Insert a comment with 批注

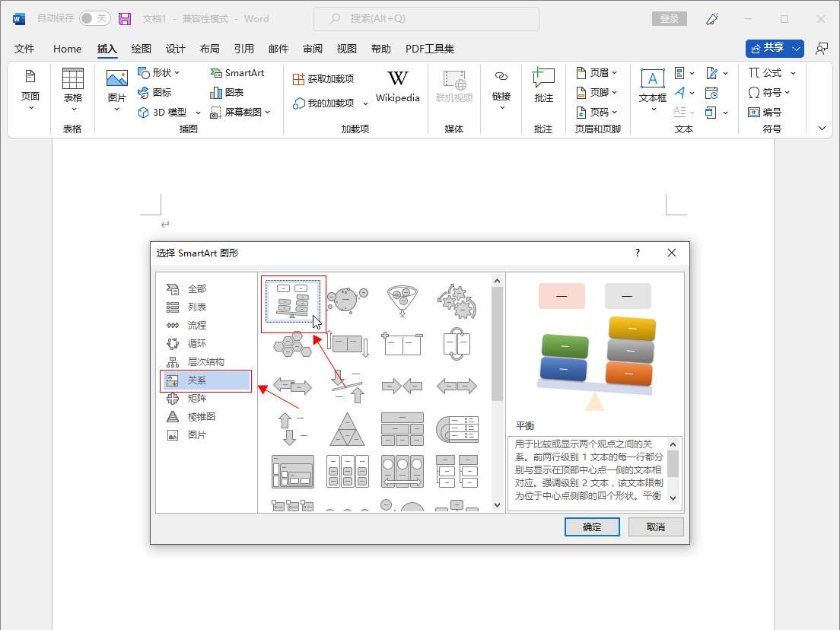543,86
